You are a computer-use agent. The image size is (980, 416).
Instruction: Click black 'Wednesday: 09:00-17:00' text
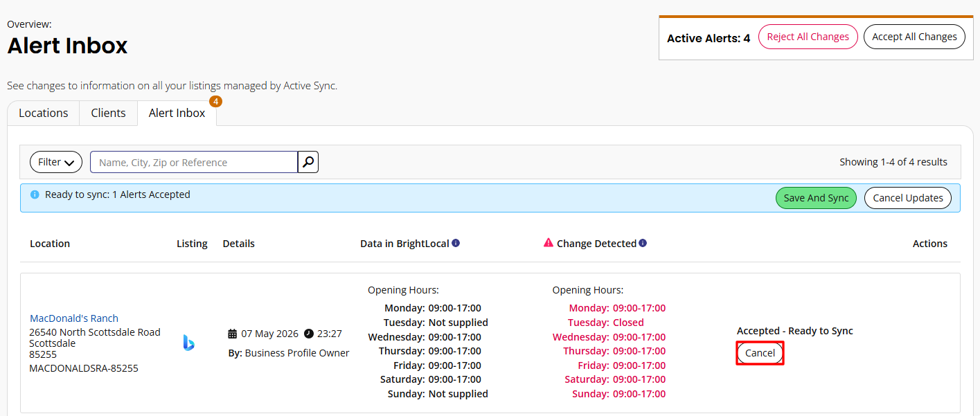point(425,337)
